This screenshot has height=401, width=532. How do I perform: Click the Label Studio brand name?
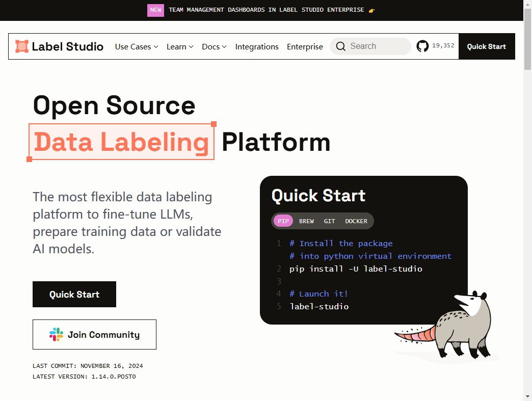(67, 46)
